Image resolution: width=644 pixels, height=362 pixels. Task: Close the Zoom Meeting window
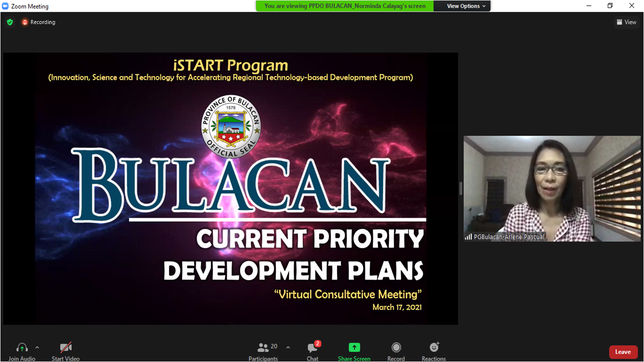coord(632,6)
